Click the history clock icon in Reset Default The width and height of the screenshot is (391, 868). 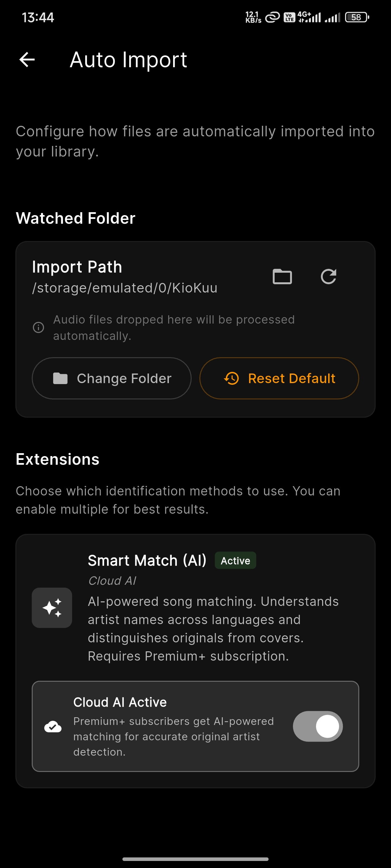click(x=231, y=378)
